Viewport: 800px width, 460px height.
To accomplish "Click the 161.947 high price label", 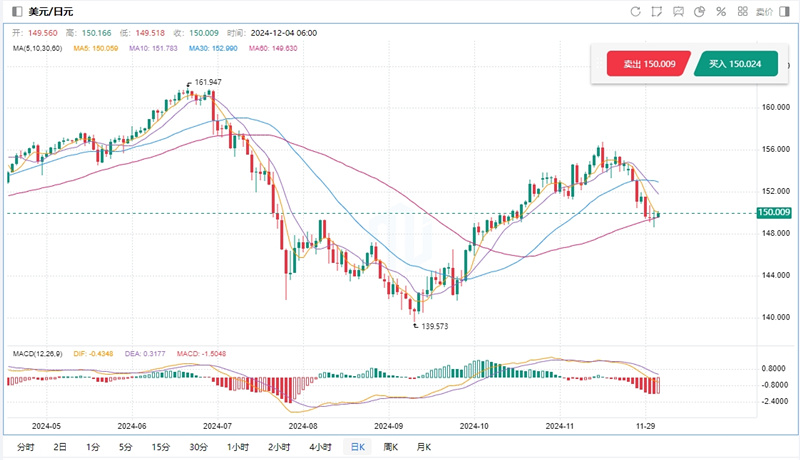I will point(208,81).
